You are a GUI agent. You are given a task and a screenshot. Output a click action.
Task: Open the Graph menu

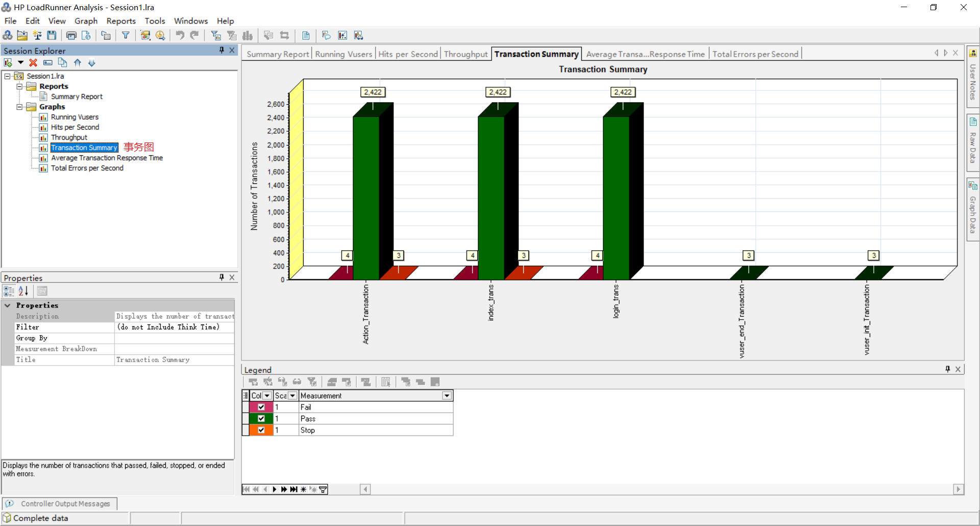point(86,21)
